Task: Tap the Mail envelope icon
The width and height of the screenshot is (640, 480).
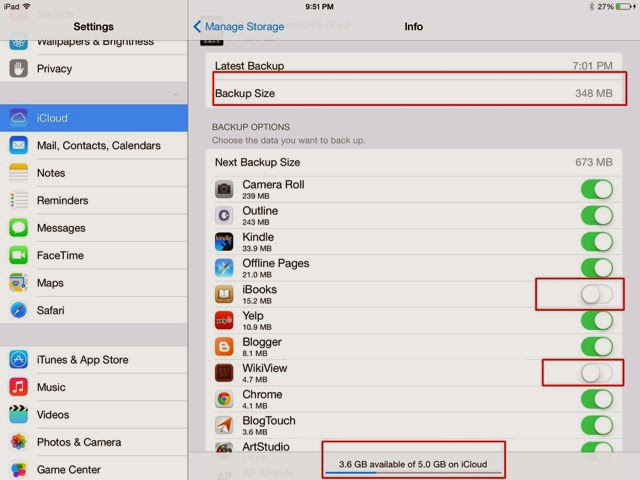Action: [x=19, y=145]
